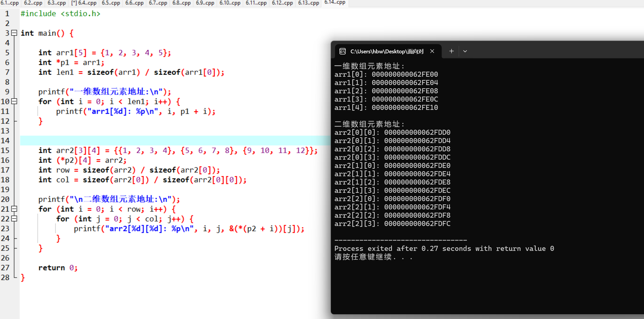
Task: Add a new terminal tab with the plus button
Action: coord(451,51)
